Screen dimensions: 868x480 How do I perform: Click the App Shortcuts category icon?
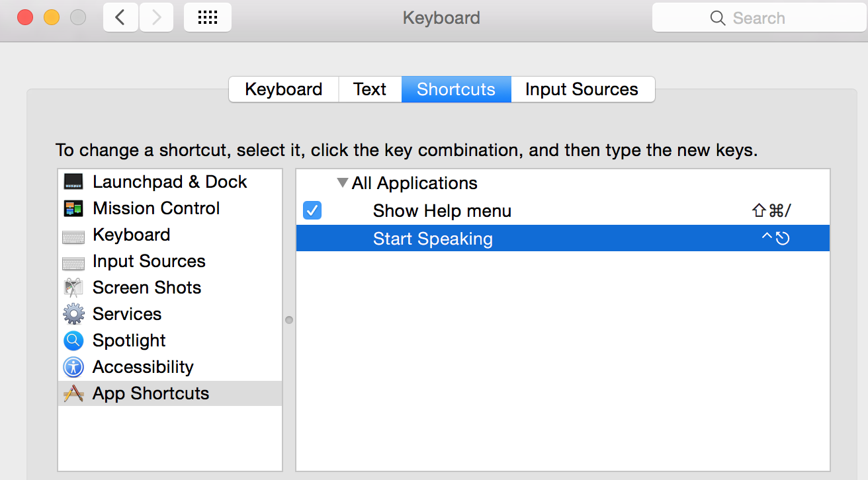click(73, 393)
